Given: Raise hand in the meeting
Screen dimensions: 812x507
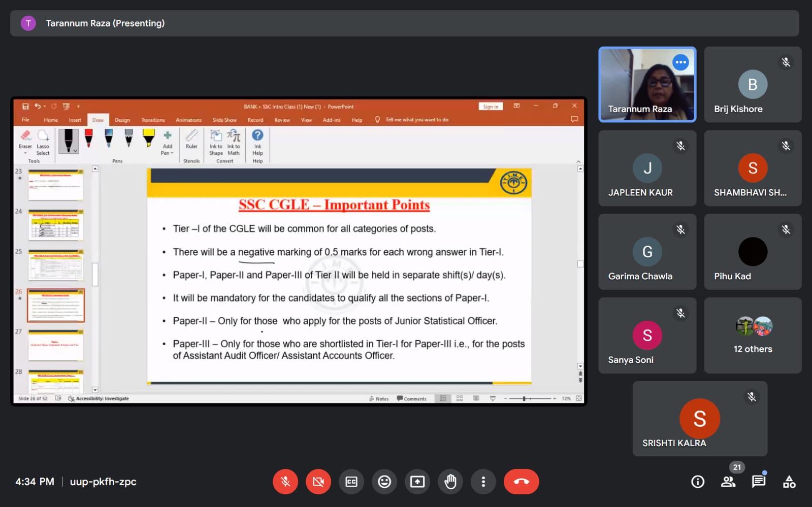Looking at the screenshot, I should pos(450,482).
